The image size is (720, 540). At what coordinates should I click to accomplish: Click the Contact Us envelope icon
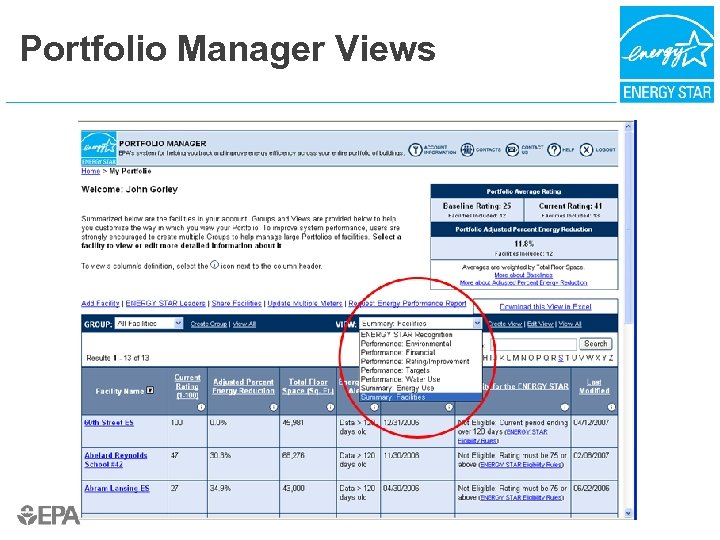[512, 150]
